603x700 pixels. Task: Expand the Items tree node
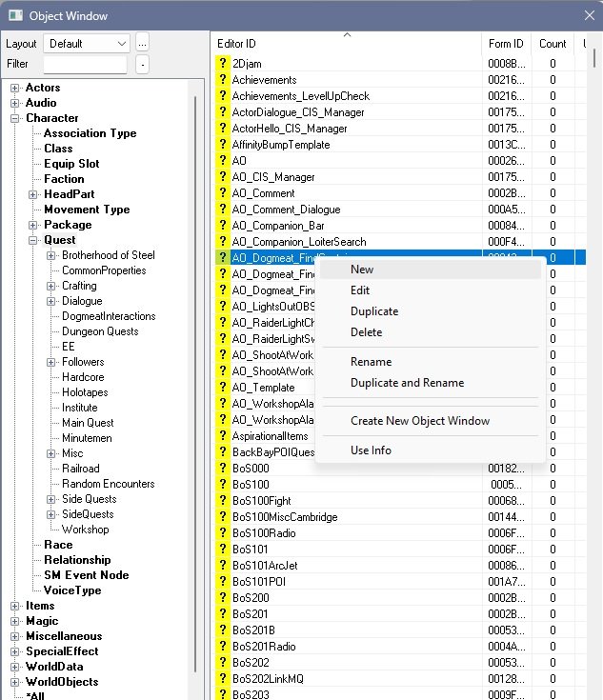click(x=14, y=606)
